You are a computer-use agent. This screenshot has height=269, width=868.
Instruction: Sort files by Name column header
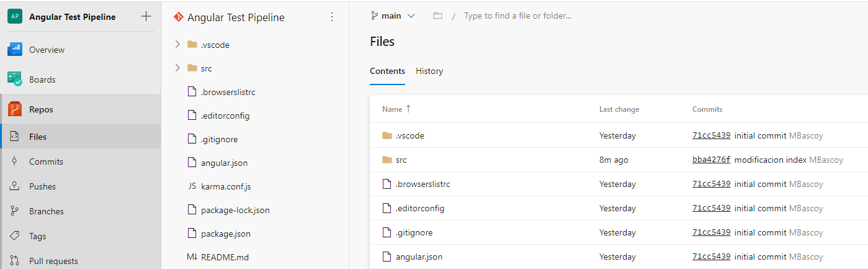click(392, 109)
